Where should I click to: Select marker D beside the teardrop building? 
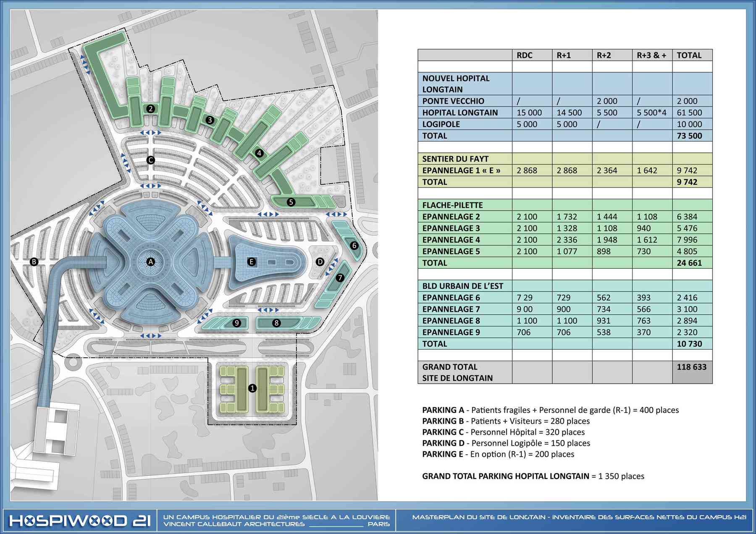(320, 262)
